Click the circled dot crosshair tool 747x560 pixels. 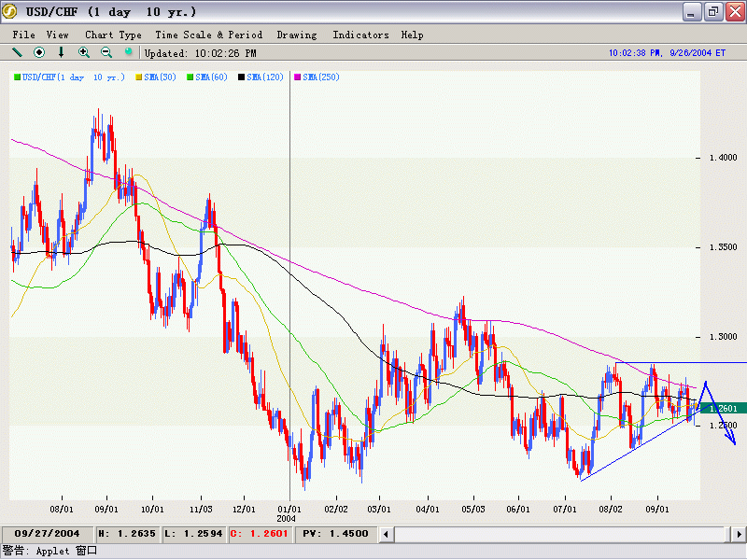coord(39,53)
